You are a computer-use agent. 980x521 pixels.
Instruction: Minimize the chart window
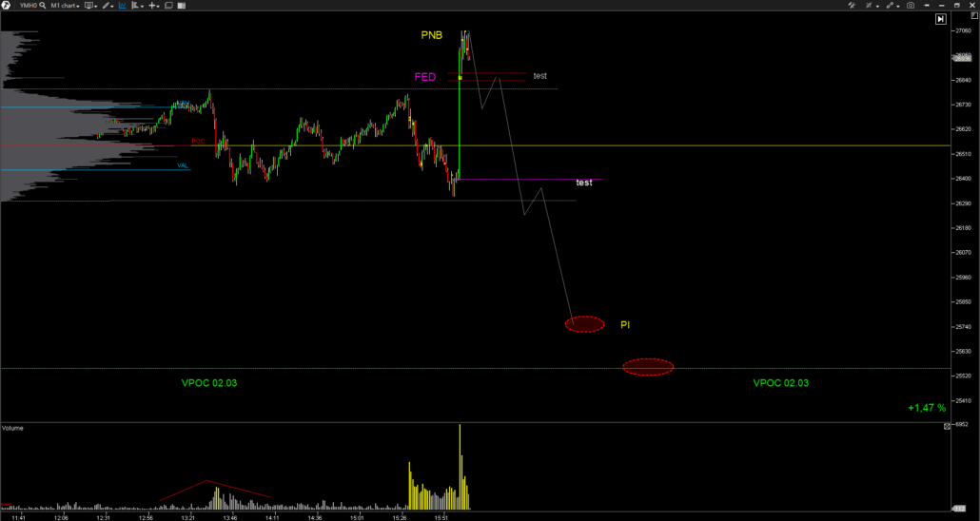click(x=941, y=5)
